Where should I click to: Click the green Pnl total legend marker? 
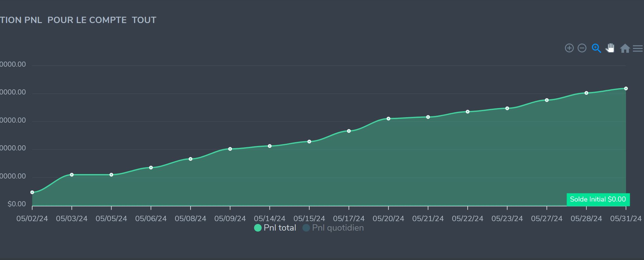click(258, 228)
